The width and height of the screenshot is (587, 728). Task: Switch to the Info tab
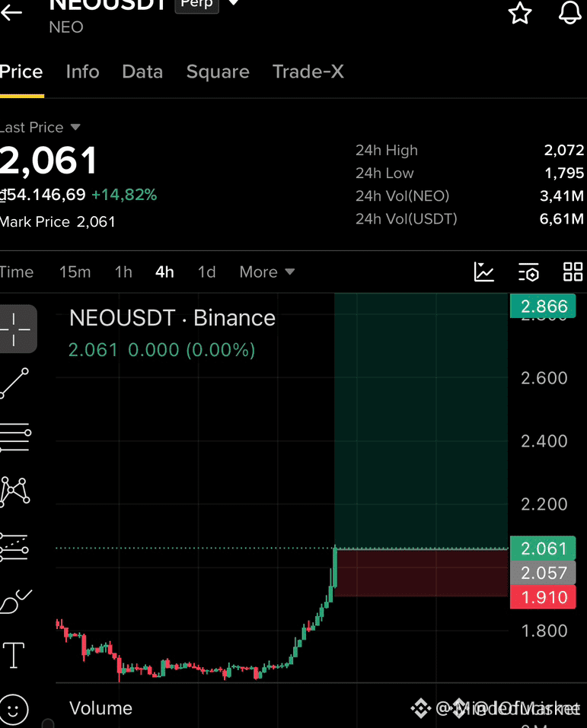pyautogui.click(x=83, y=72)
